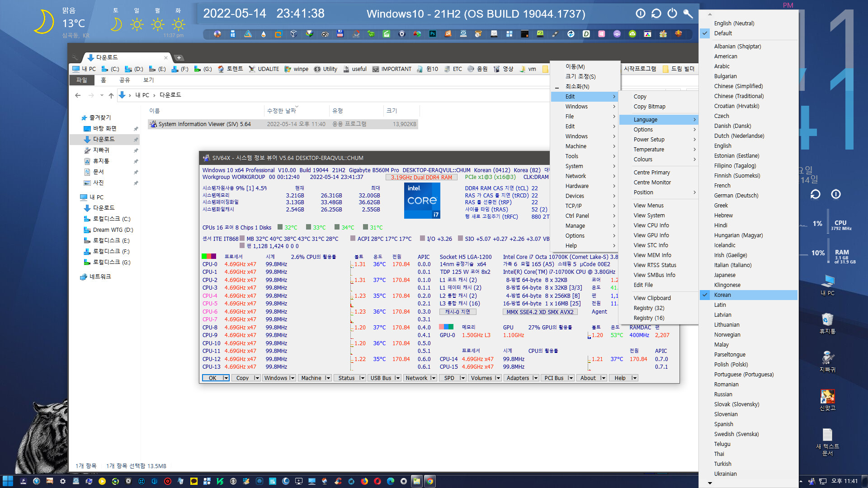868x488 pixels.
Task: Switch to the 공유 ribbon tab
Action: [124, 80]
